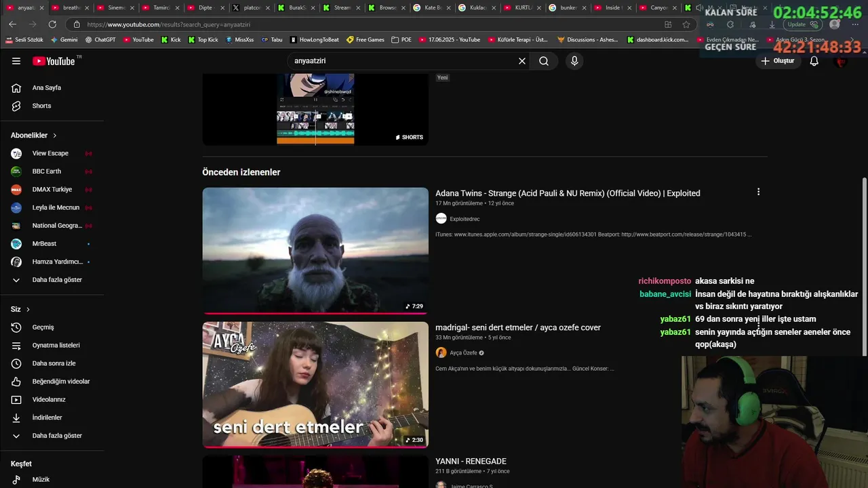Play the madrigal seni dert etmeler thumbnail
The width and height of the screenshot is (868, 488).
(x=315, y=385)
